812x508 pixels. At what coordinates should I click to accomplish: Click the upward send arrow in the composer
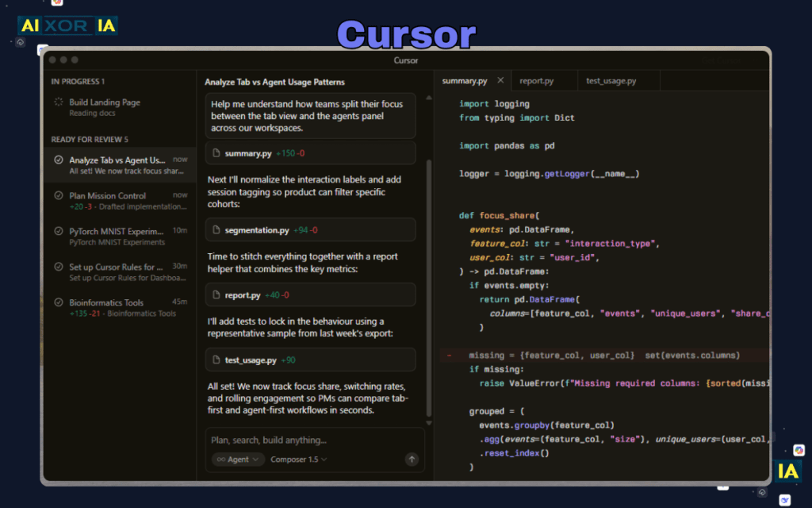[x=411, y=459]
